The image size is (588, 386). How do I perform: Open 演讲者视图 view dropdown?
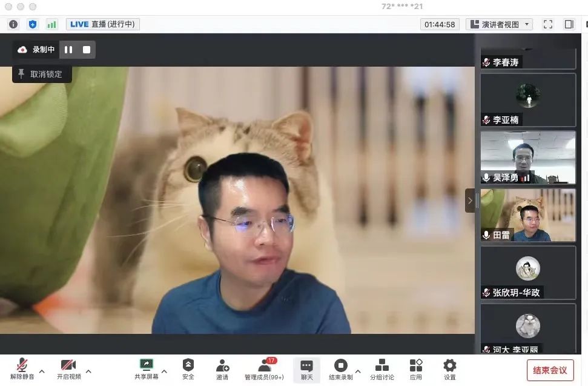pos(499,24)
